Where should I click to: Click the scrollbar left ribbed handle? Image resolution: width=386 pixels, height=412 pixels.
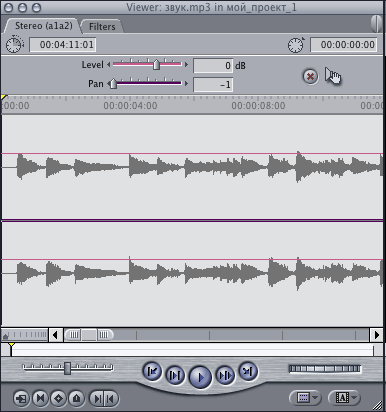pos(73,335)
